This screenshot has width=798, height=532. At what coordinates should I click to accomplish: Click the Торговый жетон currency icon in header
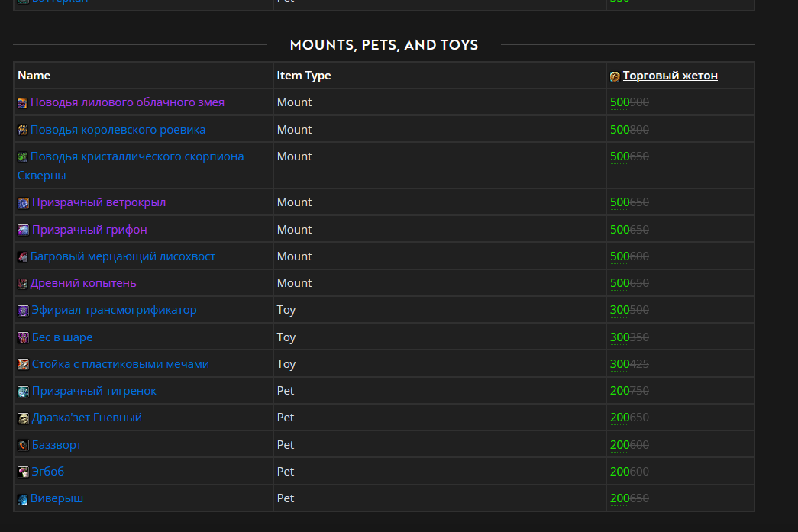615,76
